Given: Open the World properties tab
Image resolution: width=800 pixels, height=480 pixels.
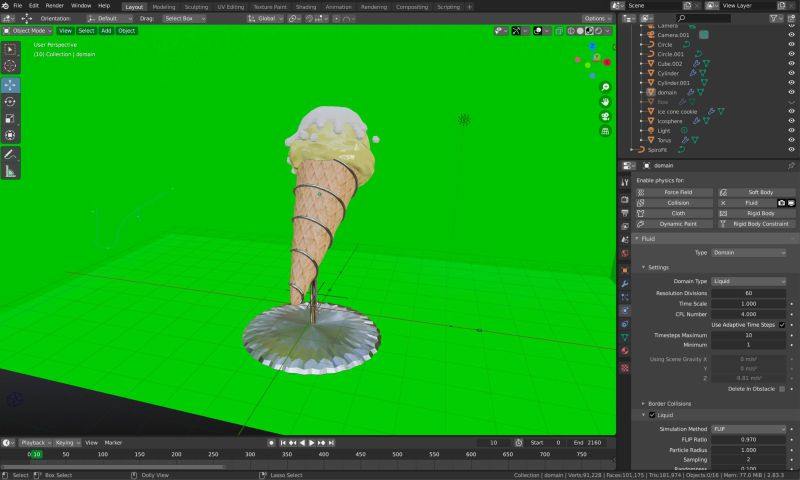Looking at the screenshot, I should 625,253.
